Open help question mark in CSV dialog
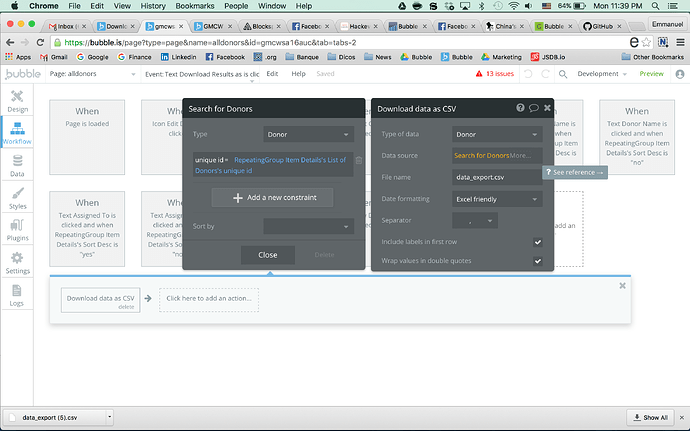690x431 pixels. point(520,108)
